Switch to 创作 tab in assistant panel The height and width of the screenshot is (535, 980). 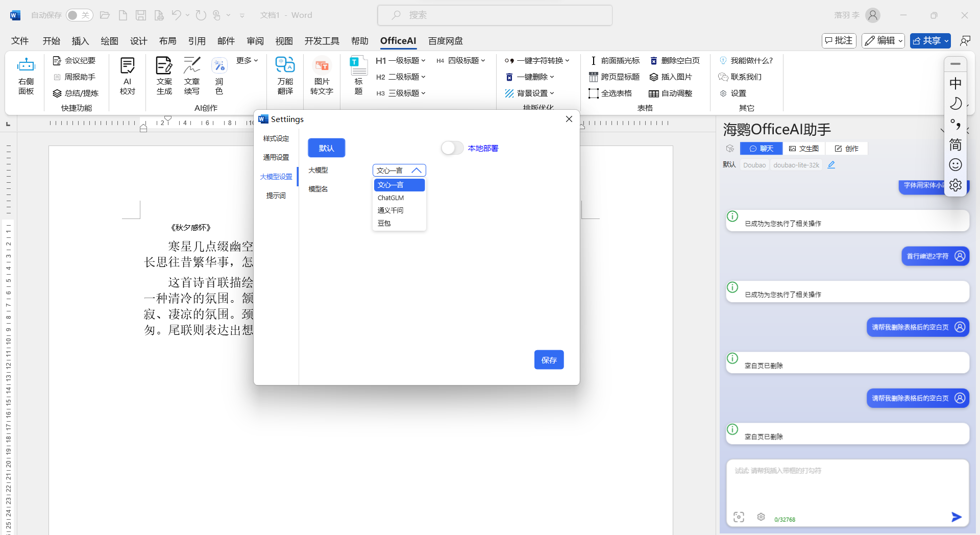pos(847,149)
